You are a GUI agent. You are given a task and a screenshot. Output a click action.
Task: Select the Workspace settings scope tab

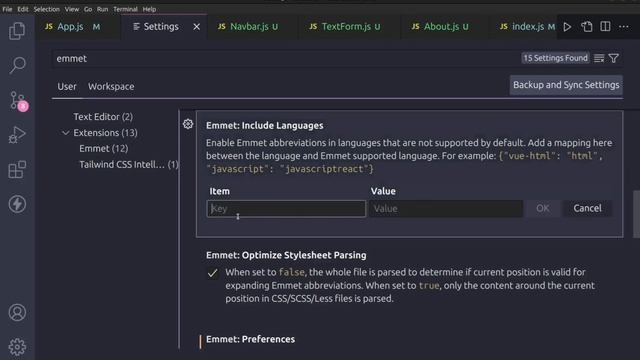[x=111, y=87]
